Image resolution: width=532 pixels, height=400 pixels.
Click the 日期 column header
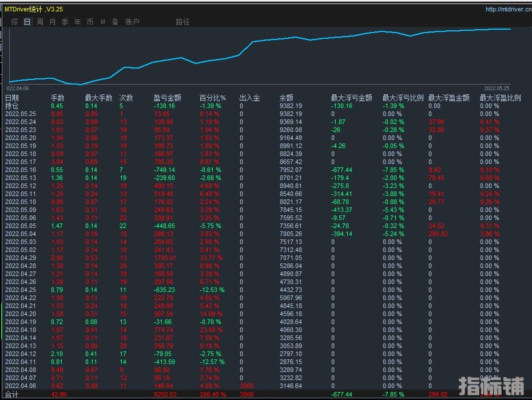12,98
